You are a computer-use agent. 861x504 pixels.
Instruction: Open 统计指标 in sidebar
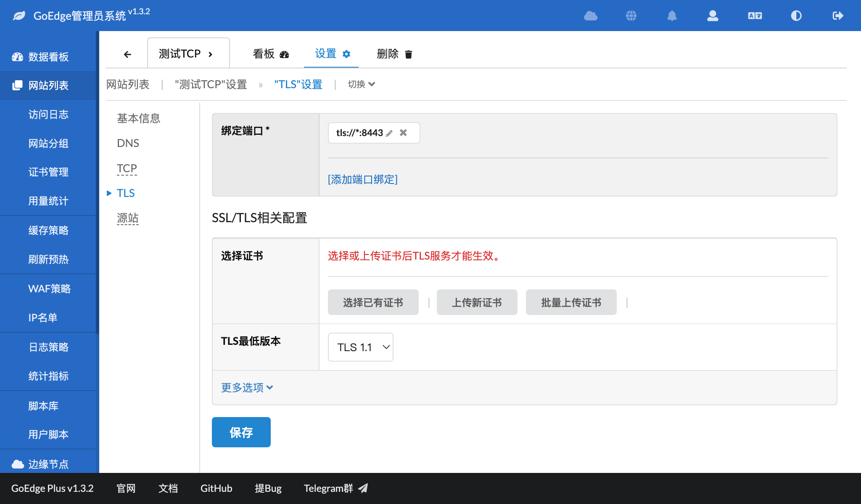(x=48, y=376)
